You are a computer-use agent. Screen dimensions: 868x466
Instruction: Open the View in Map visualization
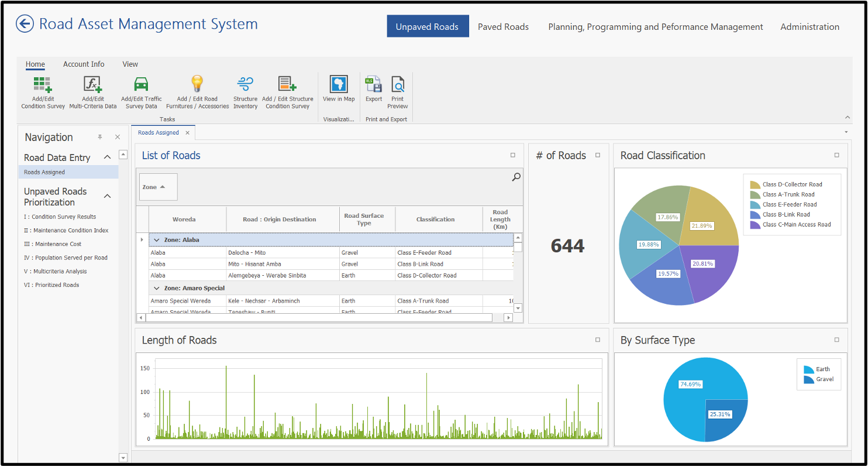pos(339,85)
